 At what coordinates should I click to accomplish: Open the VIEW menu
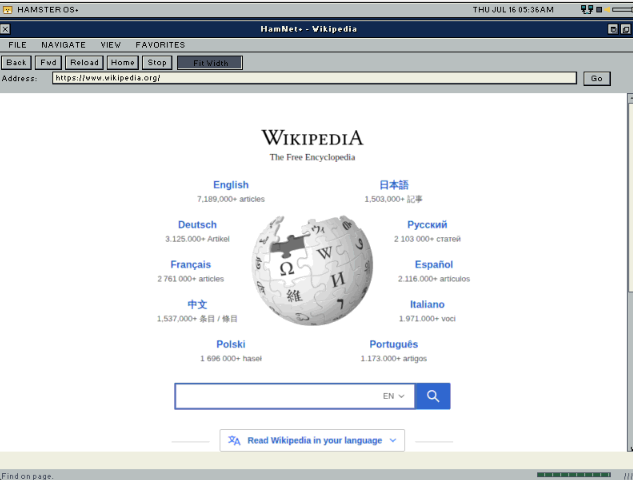pos(111,45)
